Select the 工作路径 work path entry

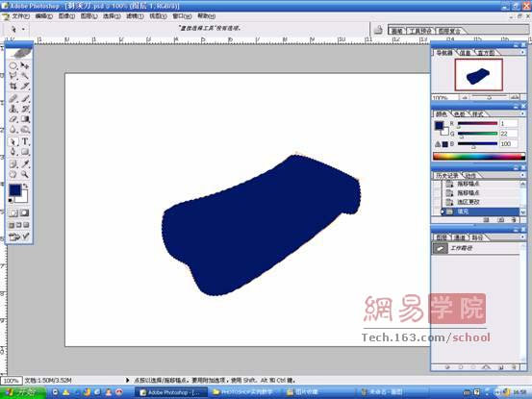coord(475,248)
